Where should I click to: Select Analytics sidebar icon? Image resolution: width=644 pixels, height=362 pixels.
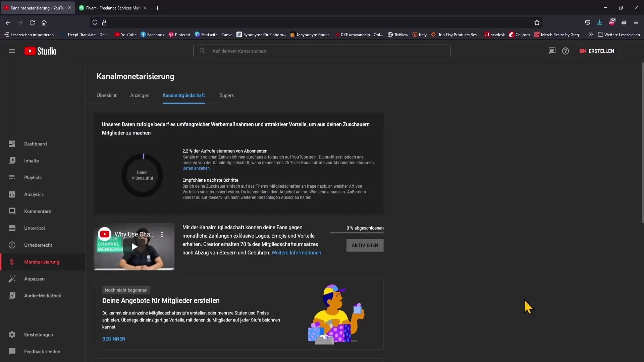tap(12, 194)
